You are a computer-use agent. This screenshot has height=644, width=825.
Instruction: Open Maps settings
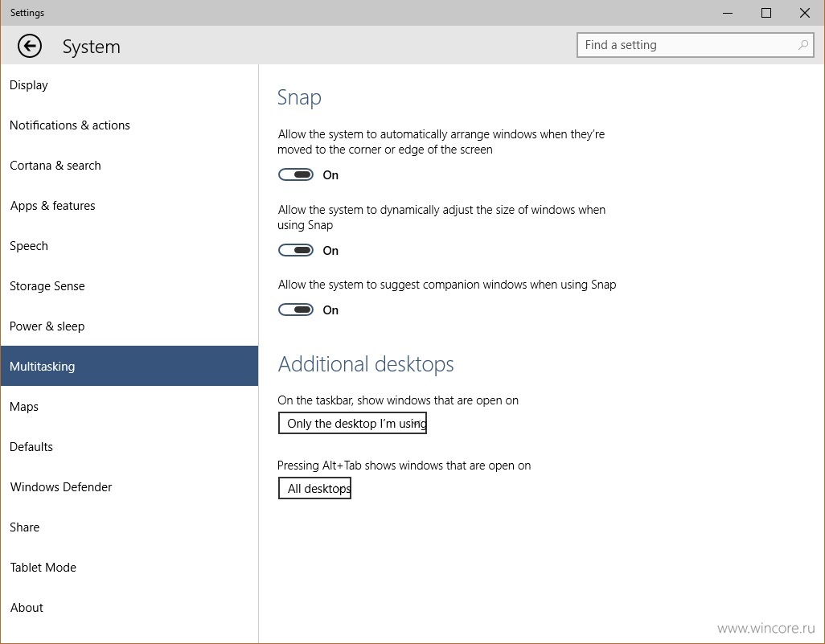(x=129, y=406)
